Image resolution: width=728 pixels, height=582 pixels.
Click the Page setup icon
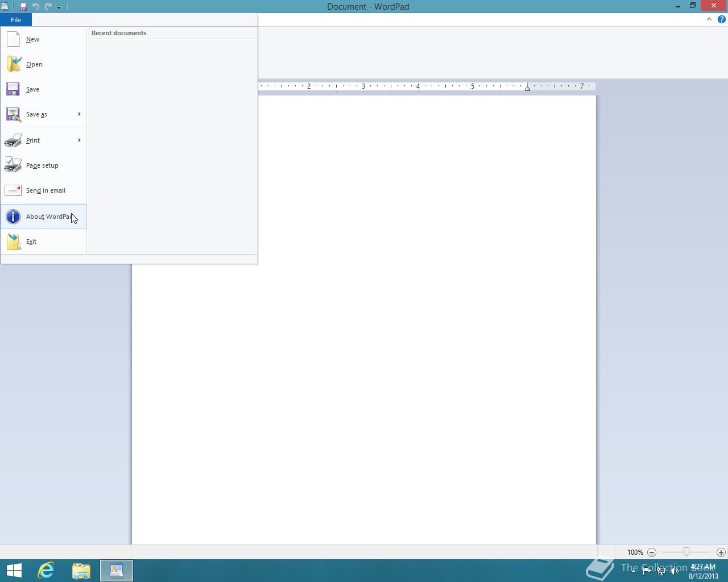coord(13,165)
